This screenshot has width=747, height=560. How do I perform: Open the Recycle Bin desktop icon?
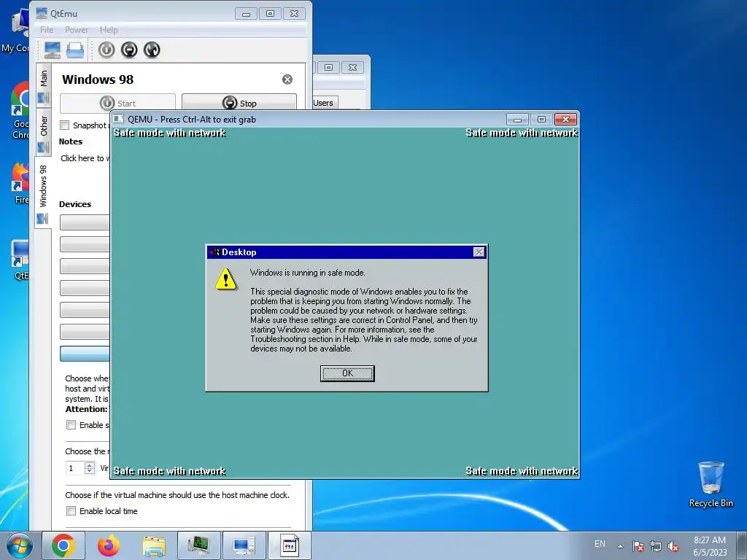711,484
